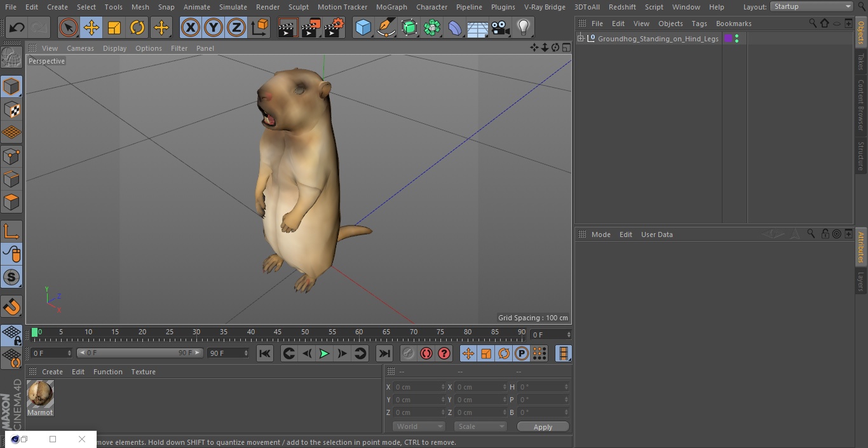The width and height of the screenshot is (868, 448).
Task: Open the MoGraph menu
Action: click(x=391, y=7)
